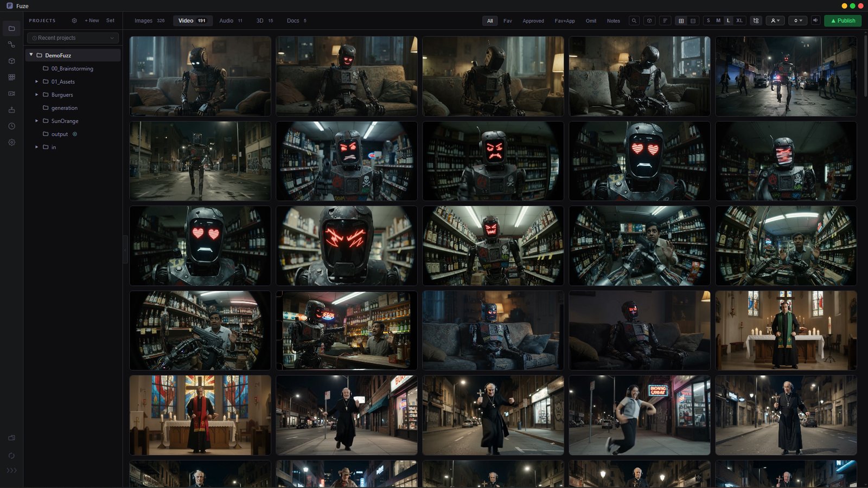Viewport: 868px width, 488px height.
Task: Open the grid board sidebar icon
Action: pyautogui.click(x=11, y=77)
